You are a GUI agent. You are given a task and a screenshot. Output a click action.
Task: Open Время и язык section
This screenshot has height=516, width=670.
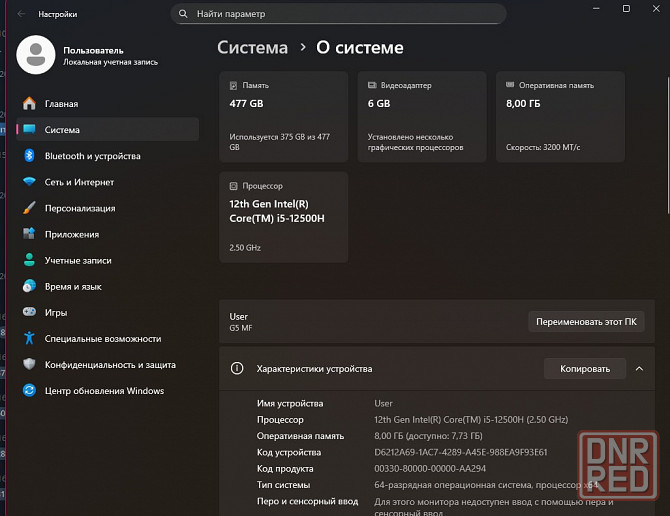(x=107, y=286)
